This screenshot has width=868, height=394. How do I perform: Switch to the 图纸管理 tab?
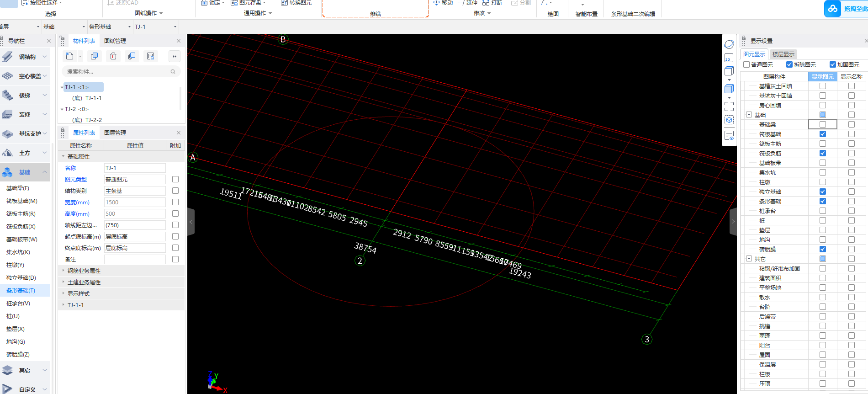click(x=115, y=41)
